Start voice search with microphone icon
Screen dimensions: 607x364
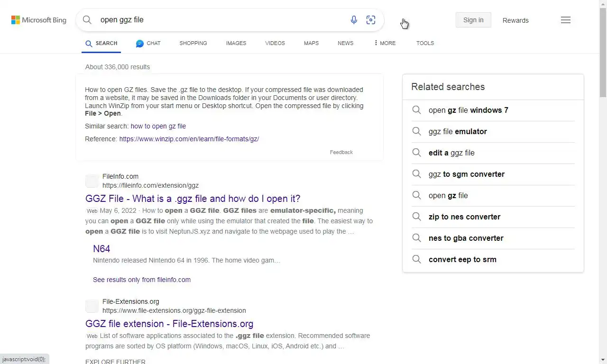[x=354, y=20]
